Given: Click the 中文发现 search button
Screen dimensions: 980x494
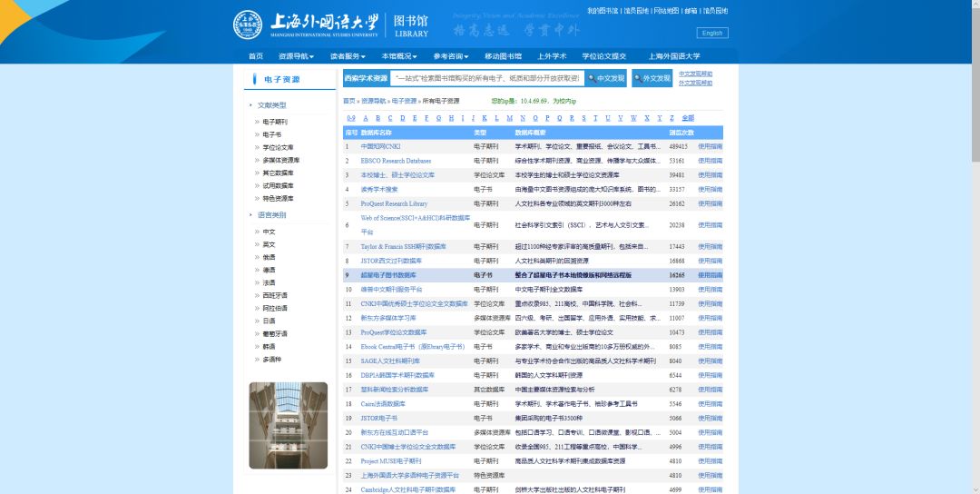Looking at the screenshot, I should click(606, 78).
